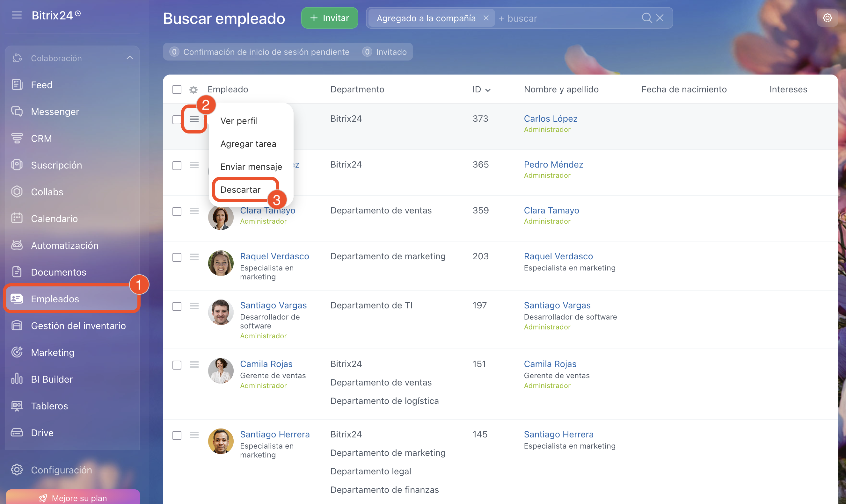Open BI Builder from sidebar
Screen dimensions: 846x504
[x=52, y=379]
